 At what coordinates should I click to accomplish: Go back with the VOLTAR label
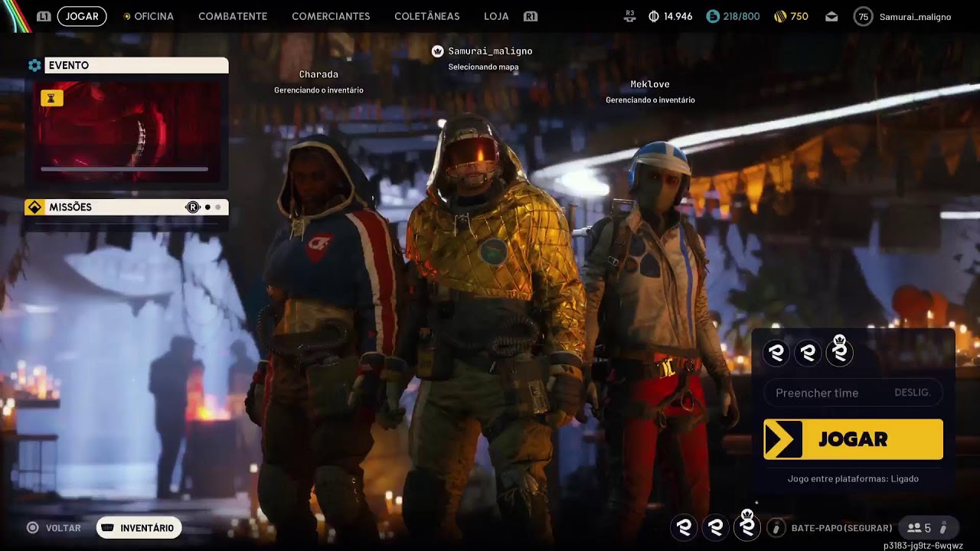[x=63, y=528]
